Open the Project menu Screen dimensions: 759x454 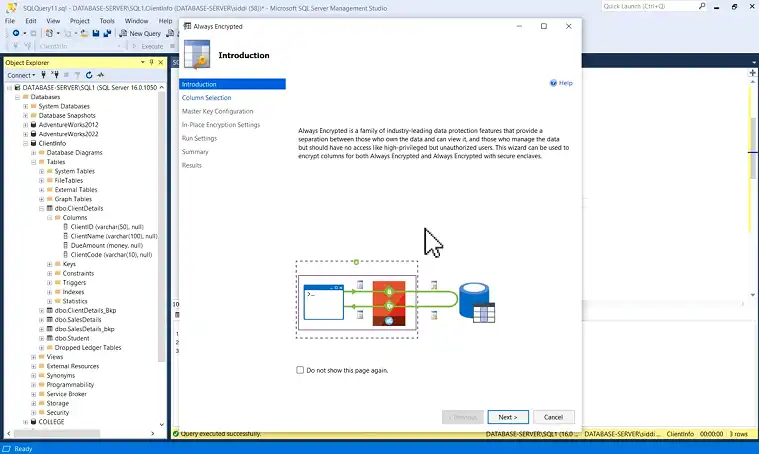pos(79,21)
